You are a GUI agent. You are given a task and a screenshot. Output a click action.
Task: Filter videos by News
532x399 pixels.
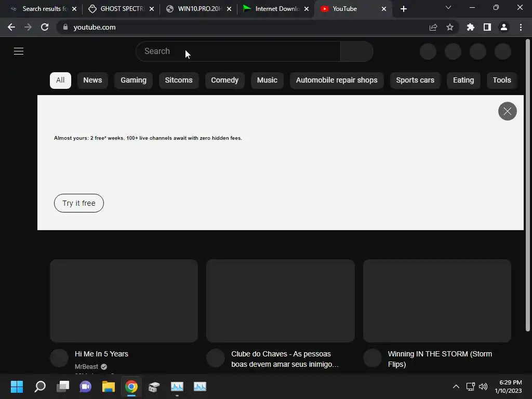(x=92, y=81)
